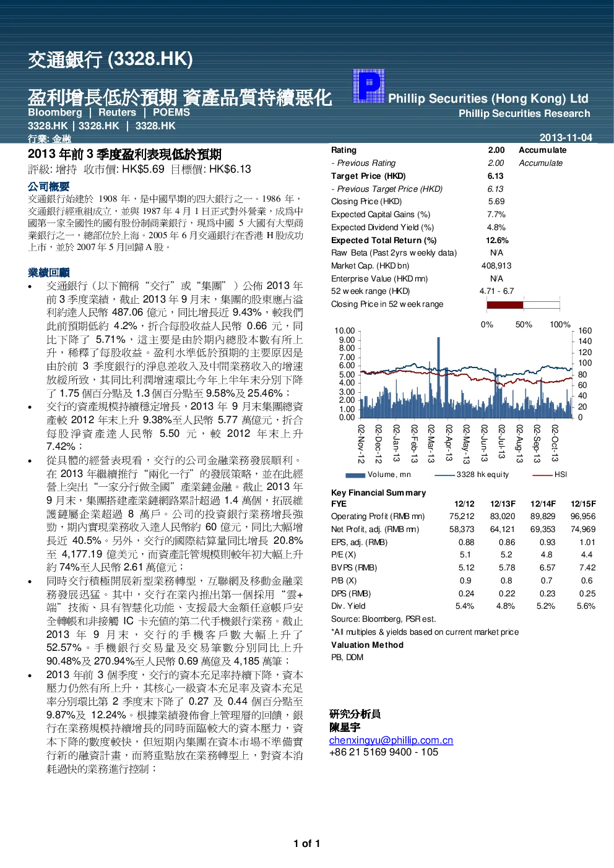Select the 公司概要 section heading
The image size is (614, 868).
click(x=49, y=186)
